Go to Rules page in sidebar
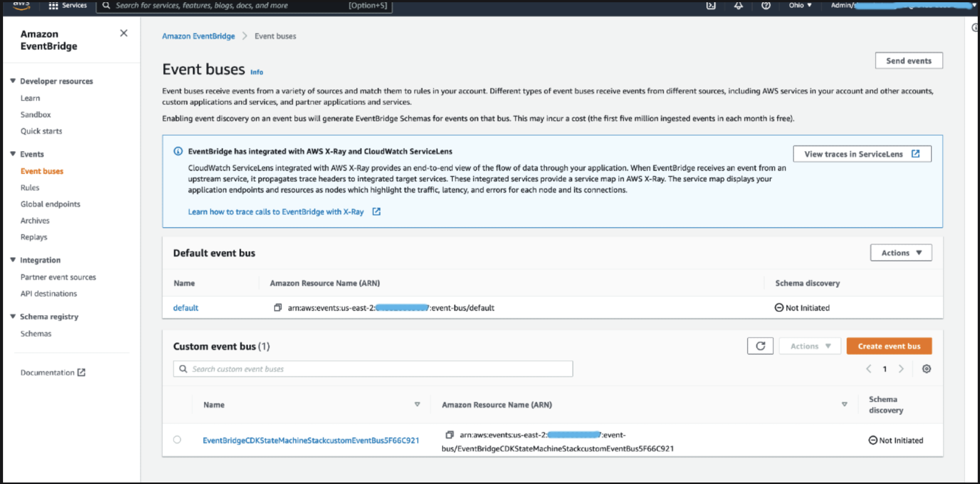The height and width of the screenshot is (484, 980). point(30,187)
